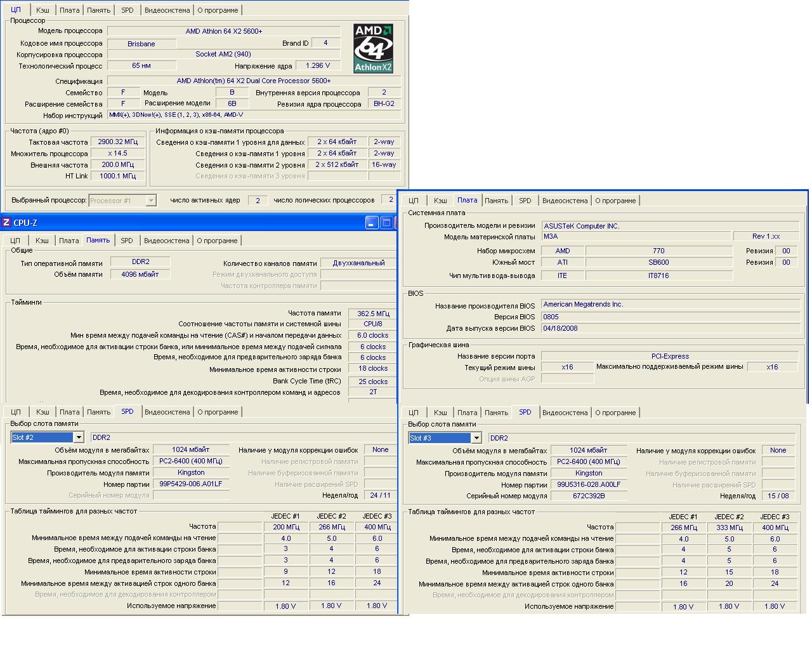This screenshot has height=650, width=812.
Task: Switch to Видеосистема tab above Системная плата group
Action: [565, 201]
